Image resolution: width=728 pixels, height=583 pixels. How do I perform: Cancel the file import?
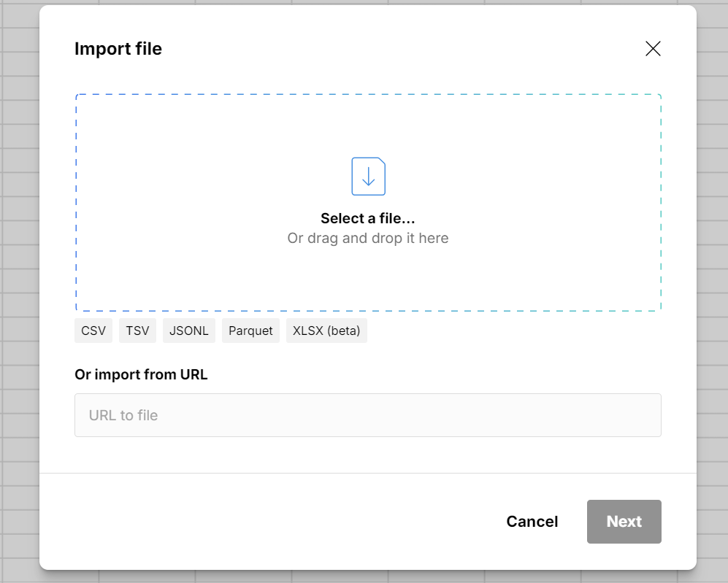click(x=532, y=521)
